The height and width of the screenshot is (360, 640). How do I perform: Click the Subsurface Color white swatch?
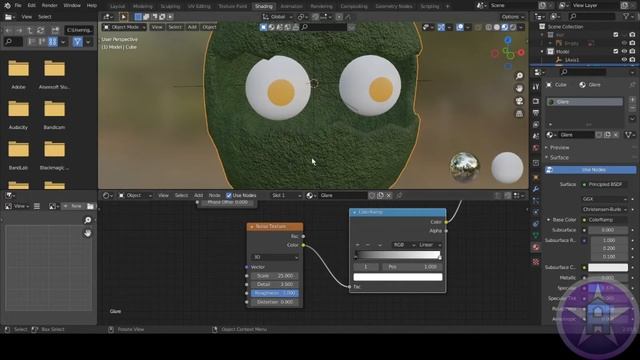(608, 267)
